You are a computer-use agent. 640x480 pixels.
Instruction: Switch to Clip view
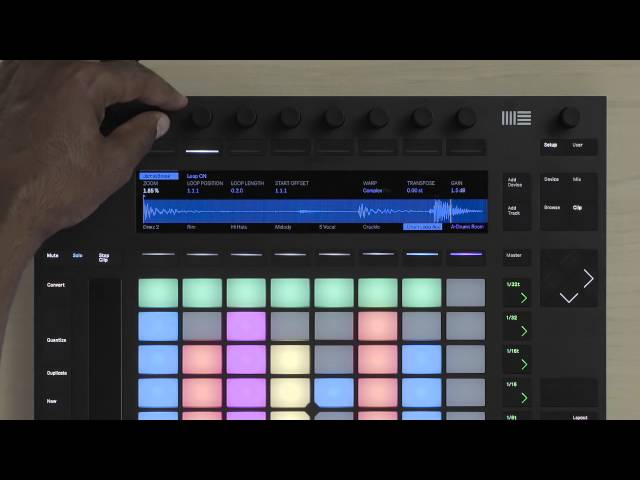pos(577,208)
